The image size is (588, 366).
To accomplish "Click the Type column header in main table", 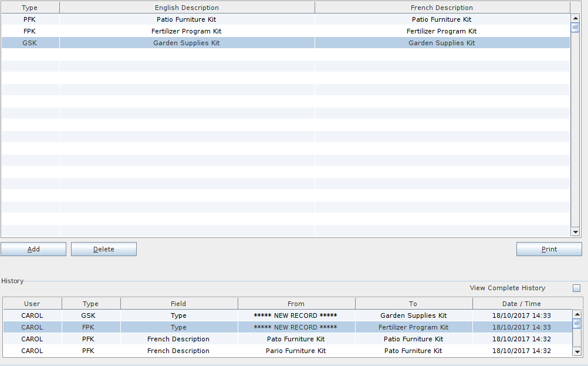I will pyautogui.click(x=29, y=8).
